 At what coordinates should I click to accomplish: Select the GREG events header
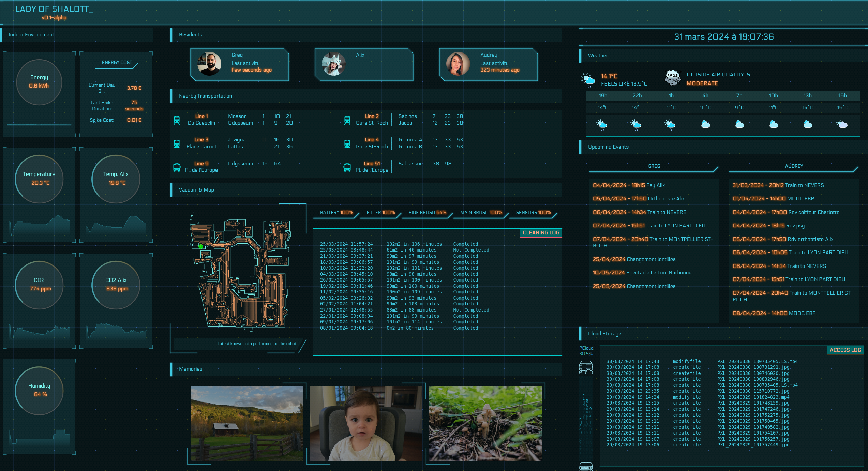coord(654,166)
